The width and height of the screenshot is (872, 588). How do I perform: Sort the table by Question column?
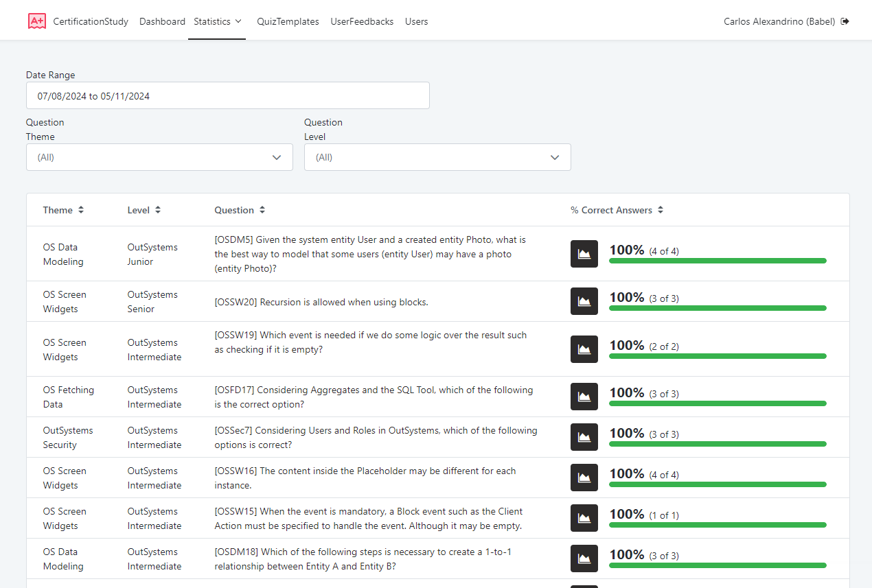pos(240,210)
